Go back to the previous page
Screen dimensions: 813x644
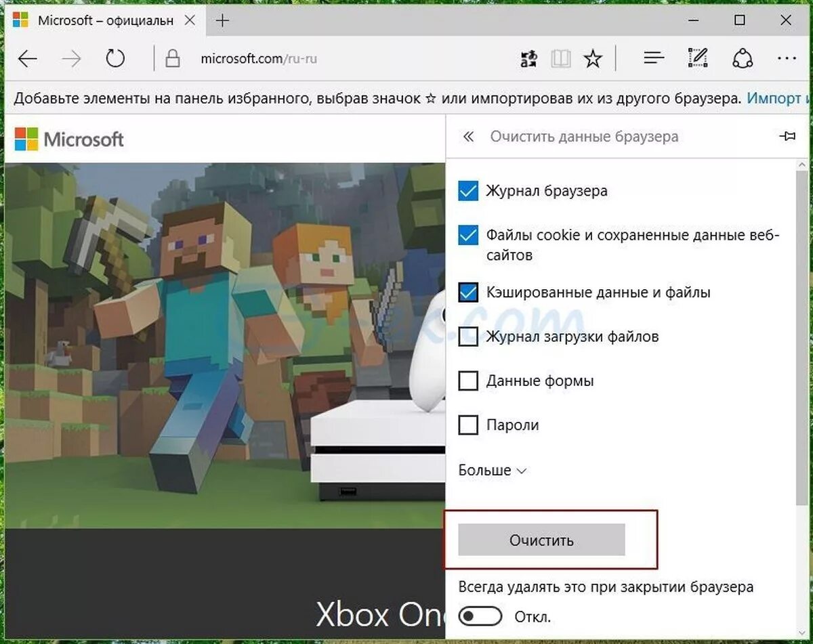point(28,59)
